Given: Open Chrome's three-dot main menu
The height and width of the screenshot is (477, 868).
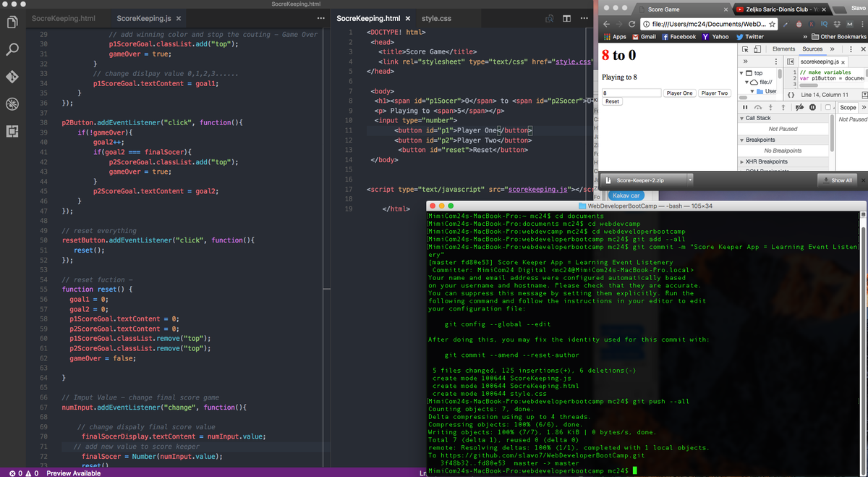Looking at the screenshot, I should click(x=862, y=25).
